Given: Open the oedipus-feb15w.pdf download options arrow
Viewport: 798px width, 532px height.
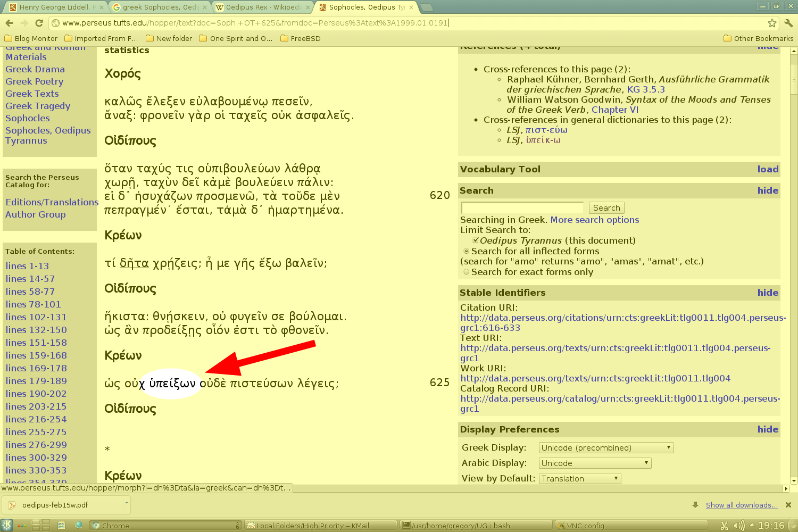Looking at the screenshot, I should [127, 503].
